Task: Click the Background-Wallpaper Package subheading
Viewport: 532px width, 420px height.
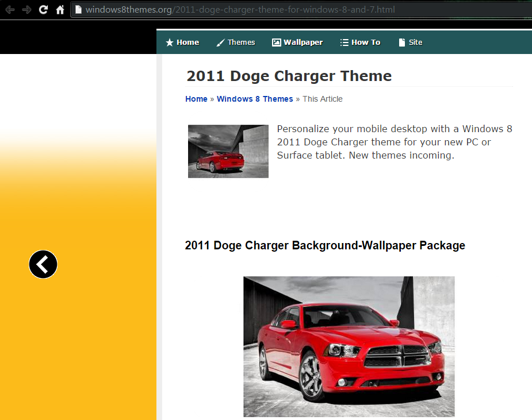Action: (x=325, y=245)
